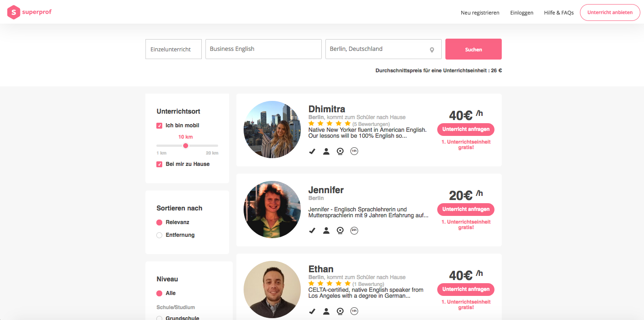Click the distance slider handle at 10 km
Image resolution: width=644 pixels, height=320 pixels.
click(185, 145)
